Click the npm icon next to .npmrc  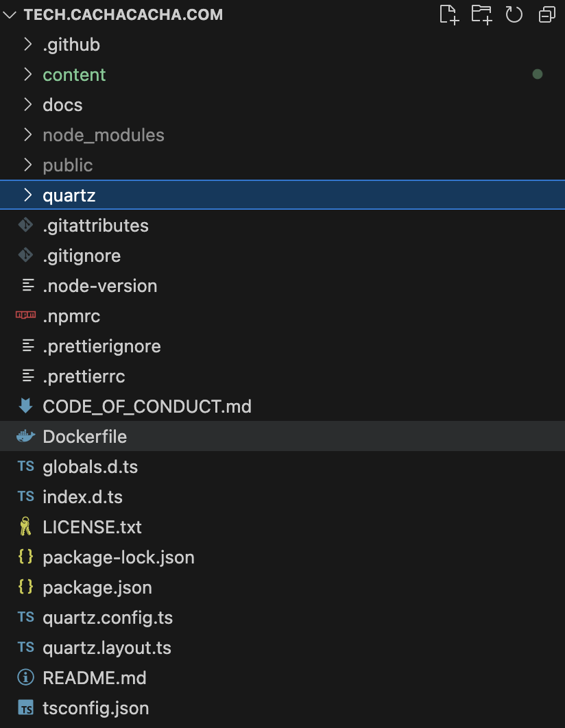point(25,316)
